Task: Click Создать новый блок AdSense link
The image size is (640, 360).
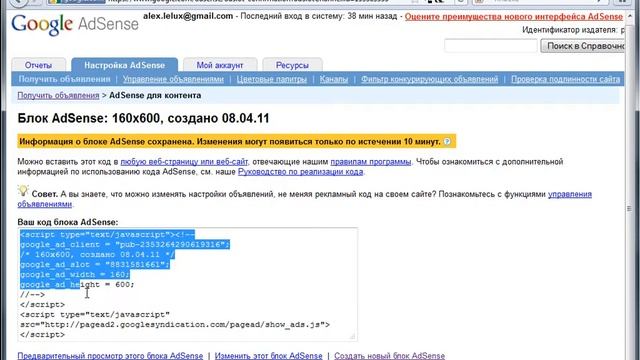Action: point(389,356)
